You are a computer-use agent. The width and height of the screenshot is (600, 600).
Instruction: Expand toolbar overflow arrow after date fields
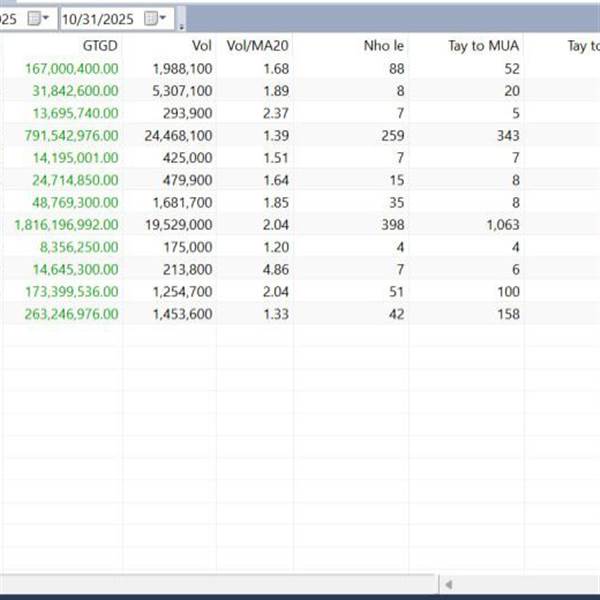pos(181,22)
